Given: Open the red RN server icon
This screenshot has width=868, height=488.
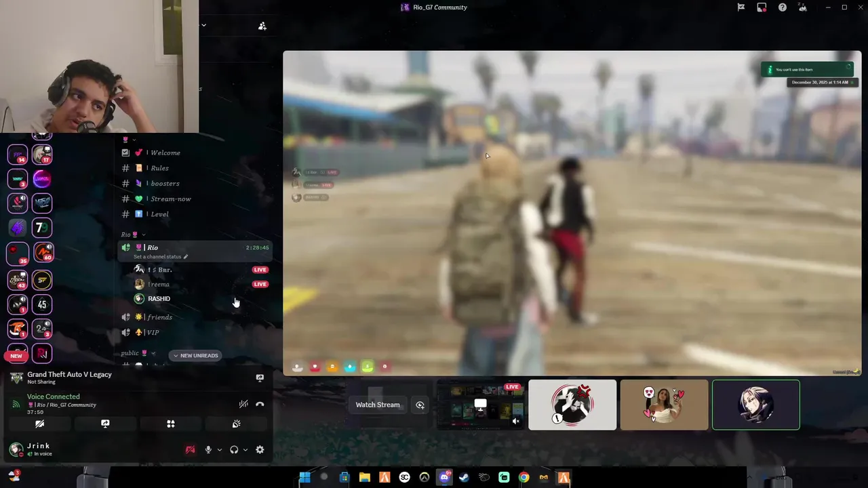Looking at the screenshot, I should [42, 353].
